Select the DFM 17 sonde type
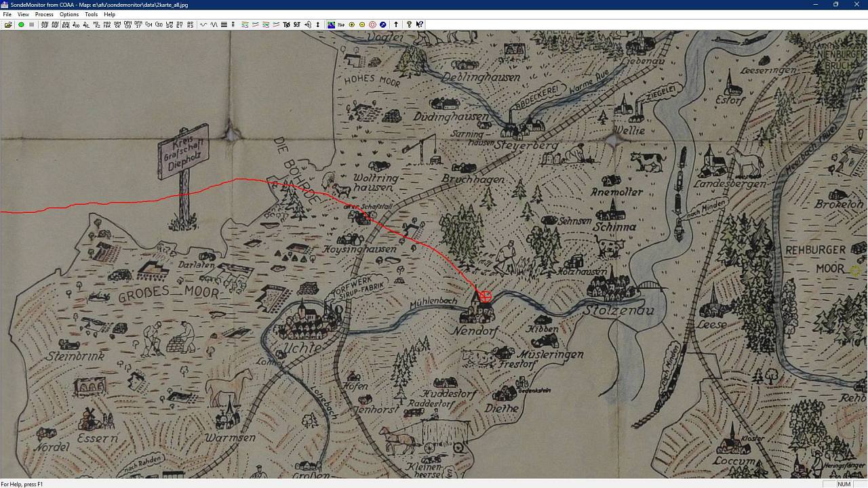This screenshot has height=488, width=868. click(x=138, y=24)
